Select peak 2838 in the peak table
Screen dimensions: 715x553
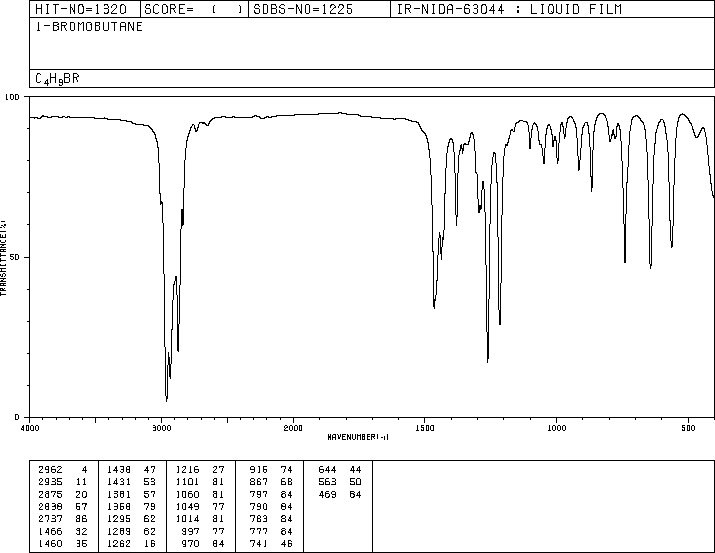[x=51, y=507]
